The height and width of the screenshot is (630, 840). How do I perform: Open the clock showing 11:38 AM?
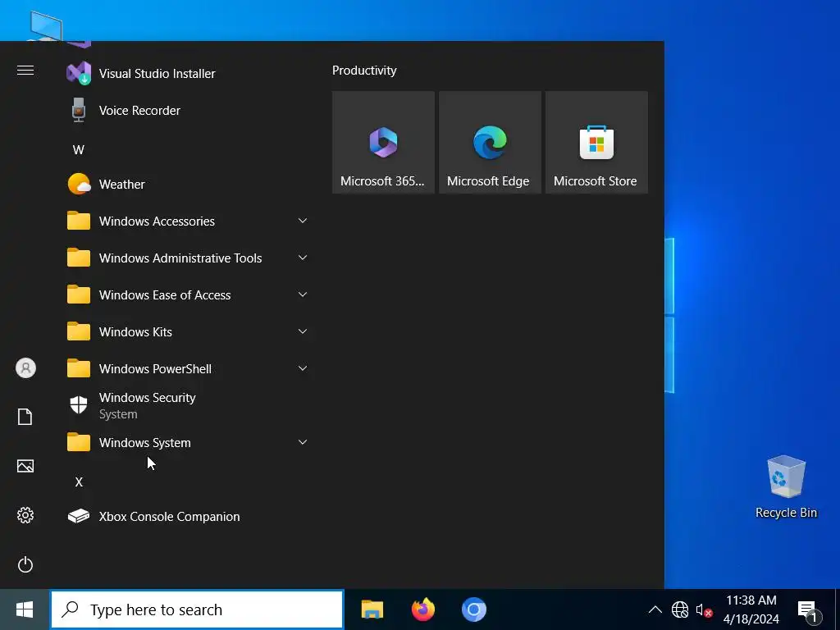pos(751,609)
